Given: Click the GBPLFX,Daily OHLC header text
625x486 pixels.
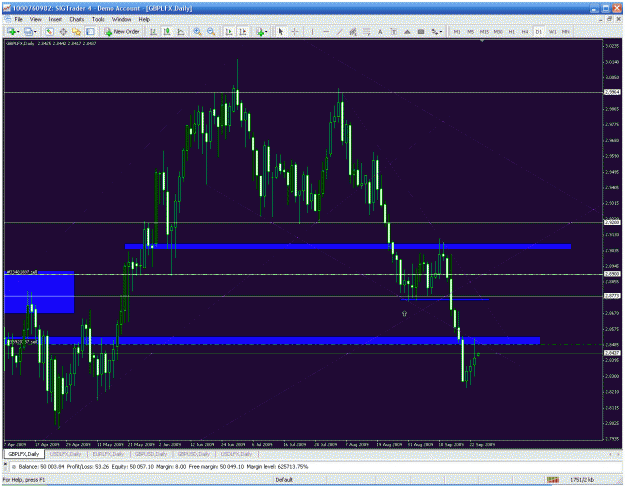Looking at the screenshot, I should [x=51, y=43].
